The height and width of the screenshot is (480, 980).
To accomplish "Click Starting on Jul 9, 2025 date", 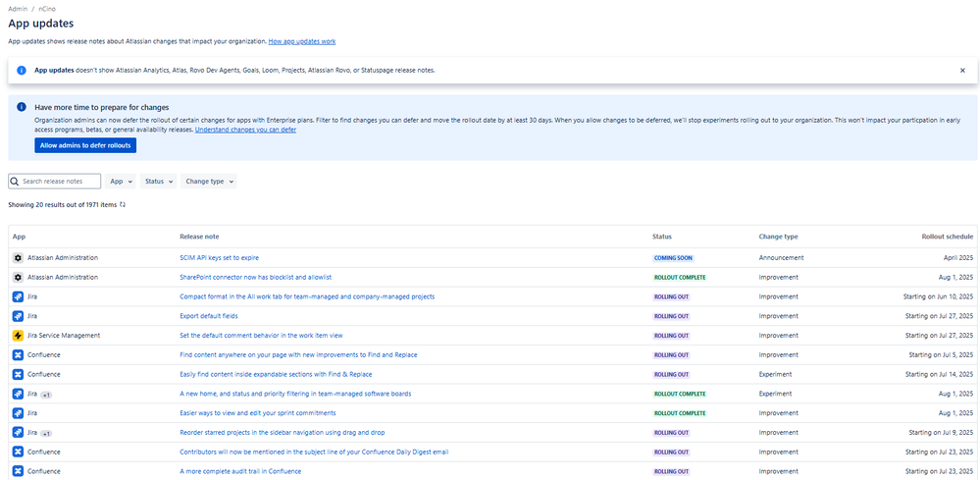I will 941,433.
